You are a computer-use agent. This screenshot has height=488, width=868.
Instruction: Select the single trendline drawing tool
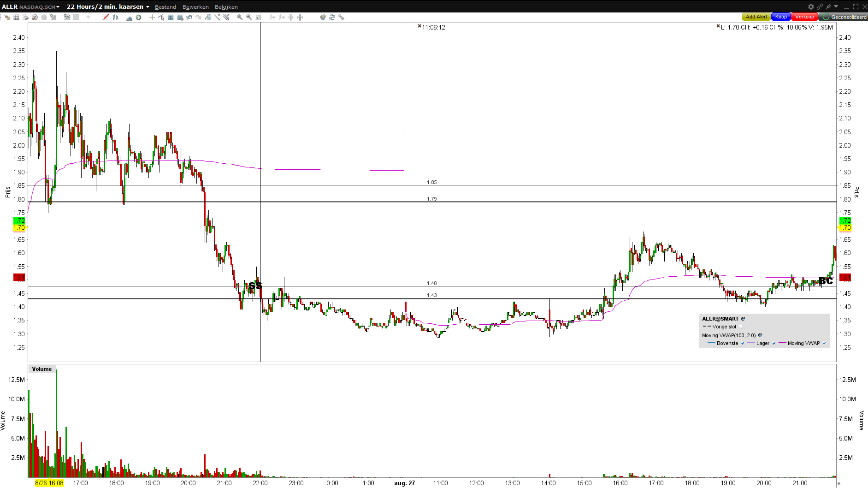point(217,18)
